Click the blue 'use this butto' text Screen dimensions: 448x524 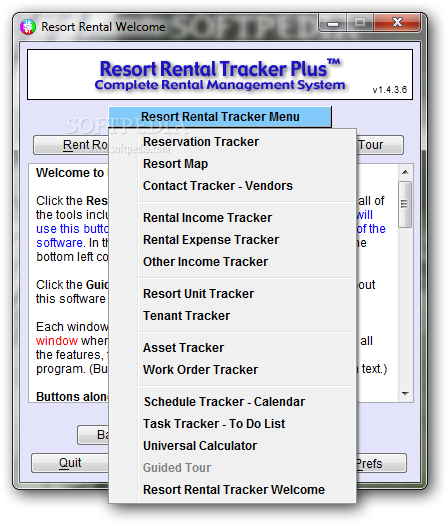pyautogui.click(x=72, y=229)
